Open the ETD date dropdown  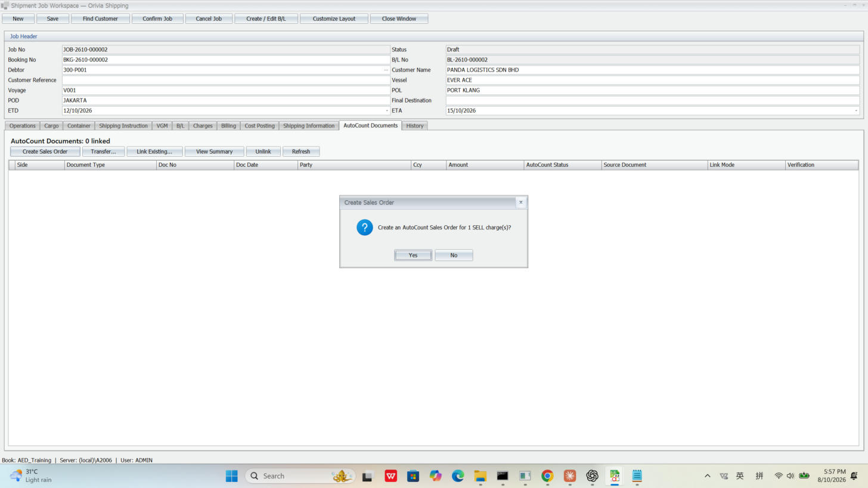pos(386,111)
